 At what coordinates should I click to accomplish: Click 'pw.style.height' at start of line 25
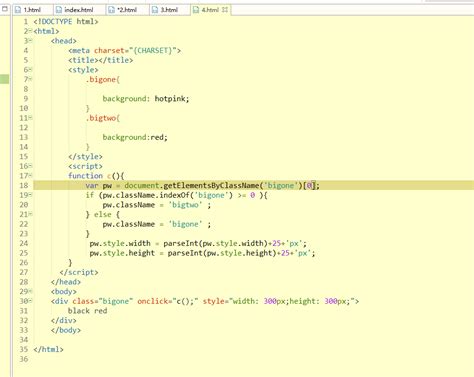click(x=122, y=253)
